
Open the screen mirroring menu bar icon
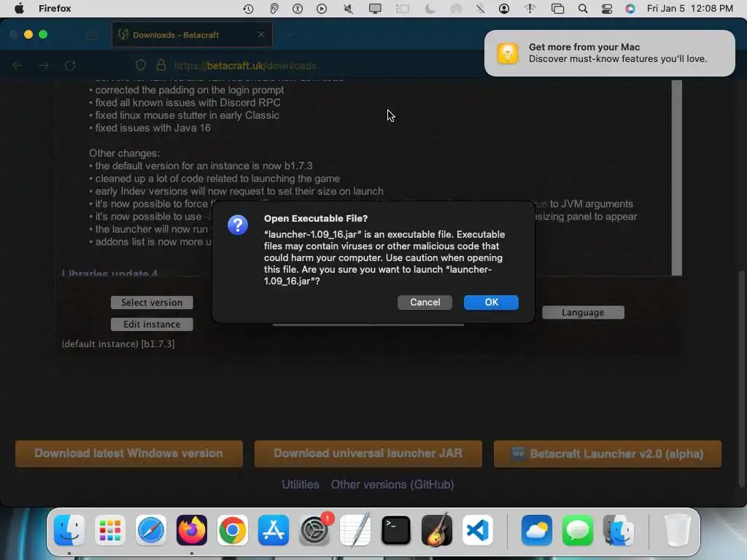tap(557, 9)
